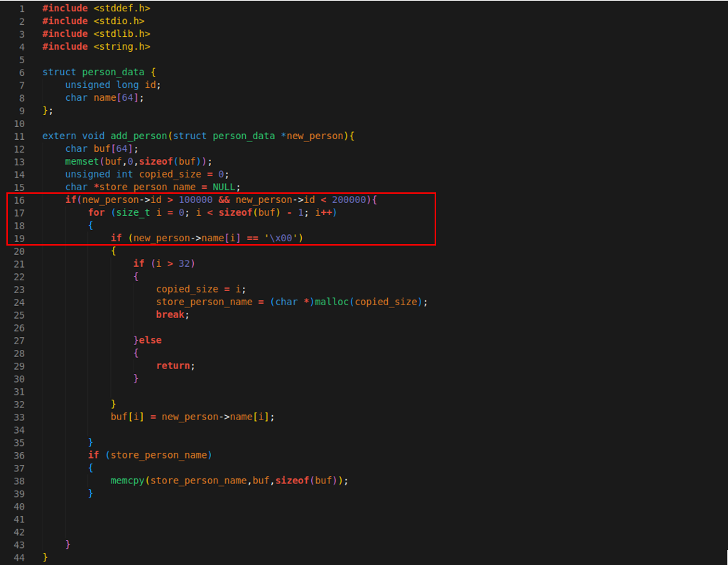Click the '#include <stdio.h>' text

pos(93,21)
